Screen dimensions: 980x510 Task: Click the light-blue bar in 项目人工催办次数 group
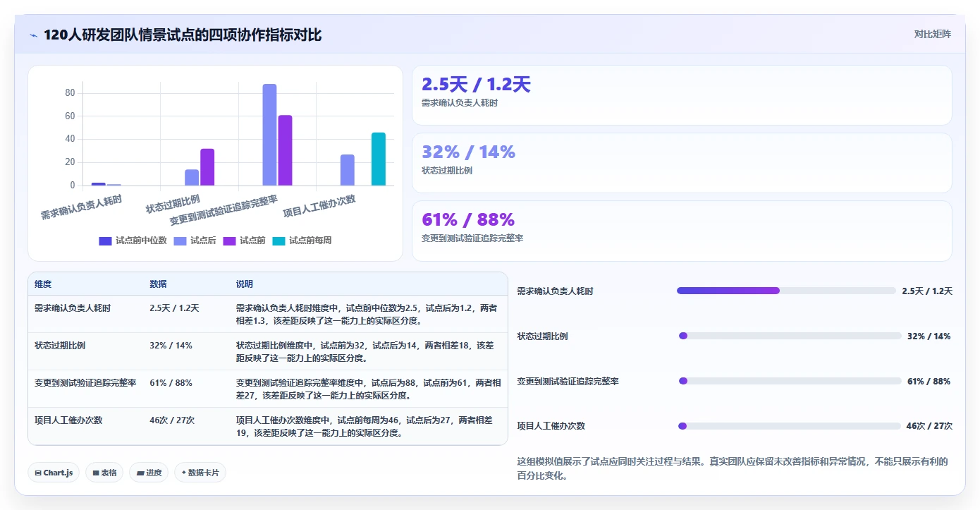click(348, 170)
